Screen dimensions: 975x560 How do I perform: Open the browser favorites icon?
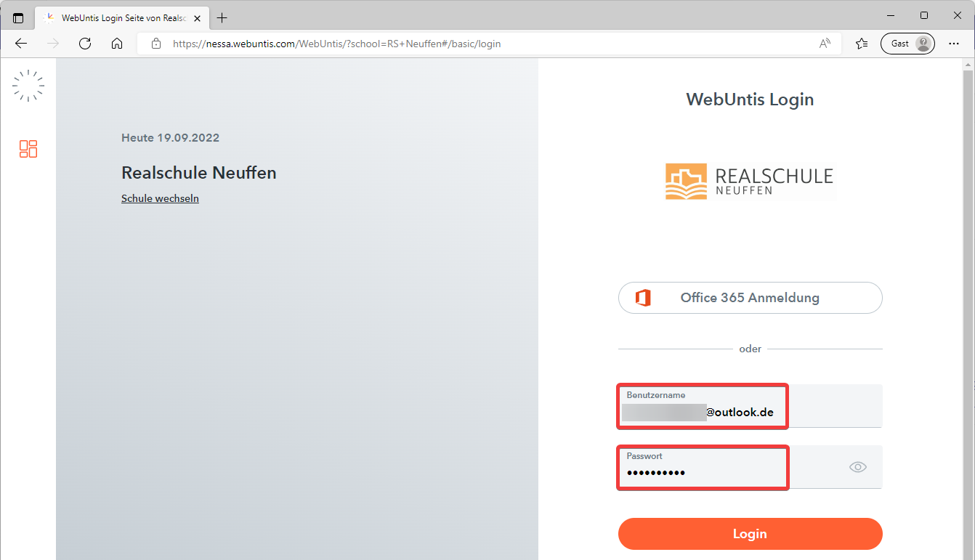(x=862, y=44)
